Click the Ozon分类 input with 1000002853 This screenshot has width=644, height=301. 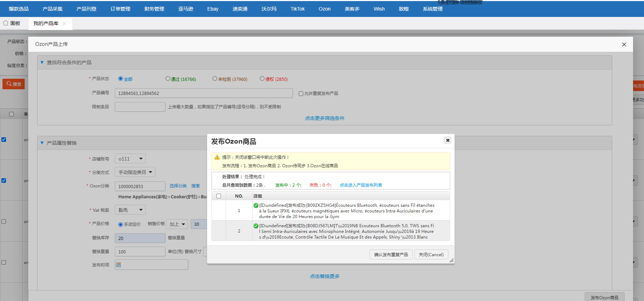tap(140, 186)
